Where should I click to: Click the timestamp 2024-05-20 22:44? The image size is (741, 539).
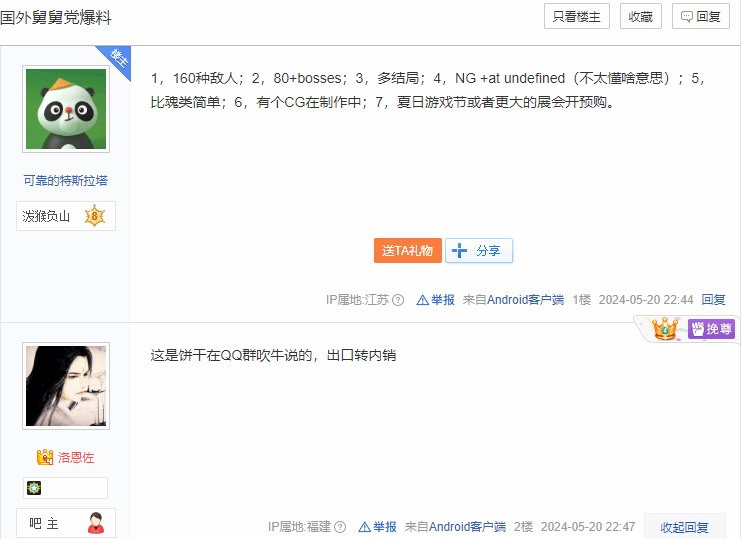646,300
